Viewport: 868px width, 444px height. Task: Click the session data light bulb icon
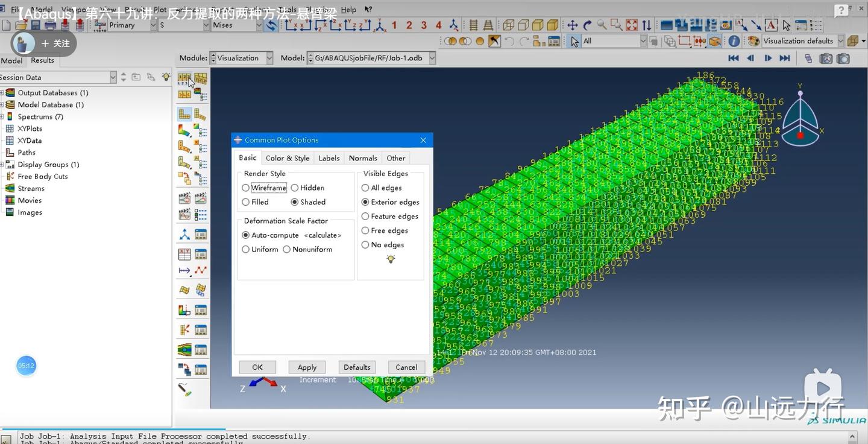pos(166,77)
